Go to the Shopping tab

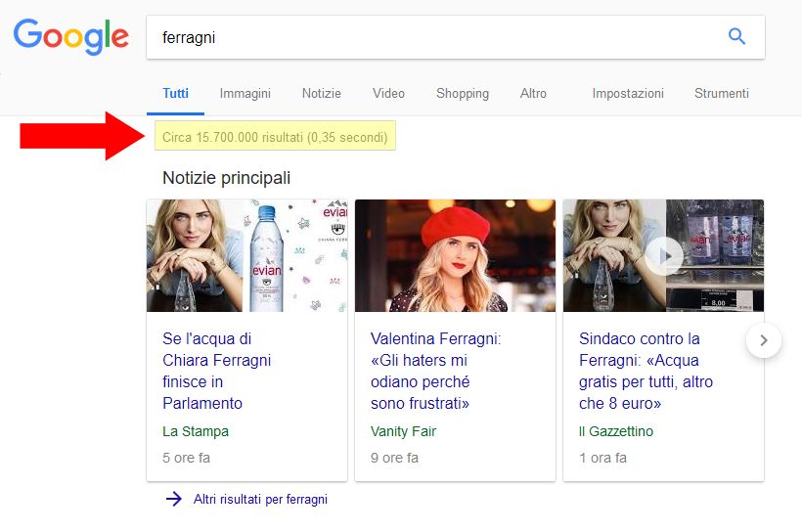click(463, 94)
